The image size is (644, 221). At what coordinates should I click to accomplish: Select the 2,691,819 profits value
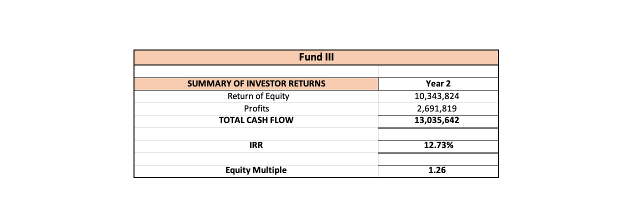(438, 108)
